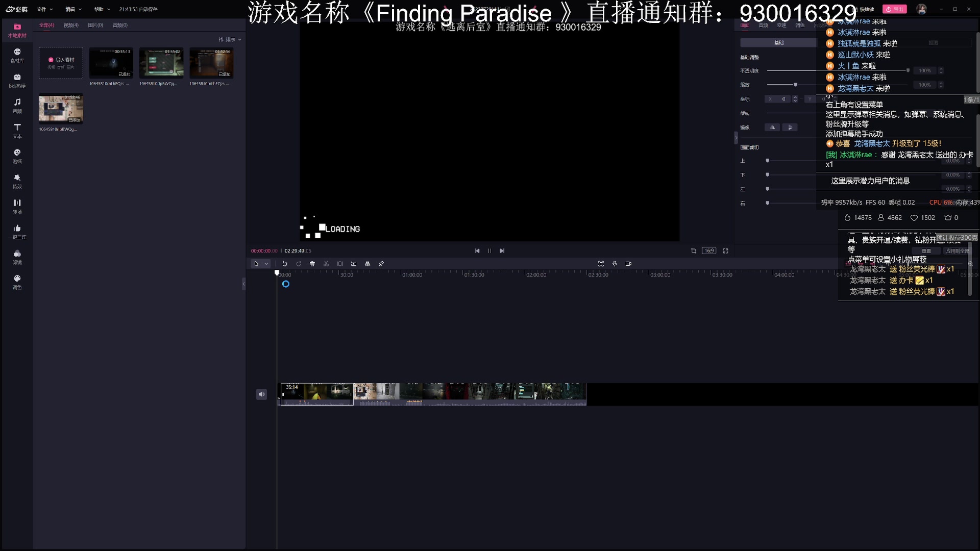Open the 本地素材 local materials panel
The image size is (980, 551).
17,31
